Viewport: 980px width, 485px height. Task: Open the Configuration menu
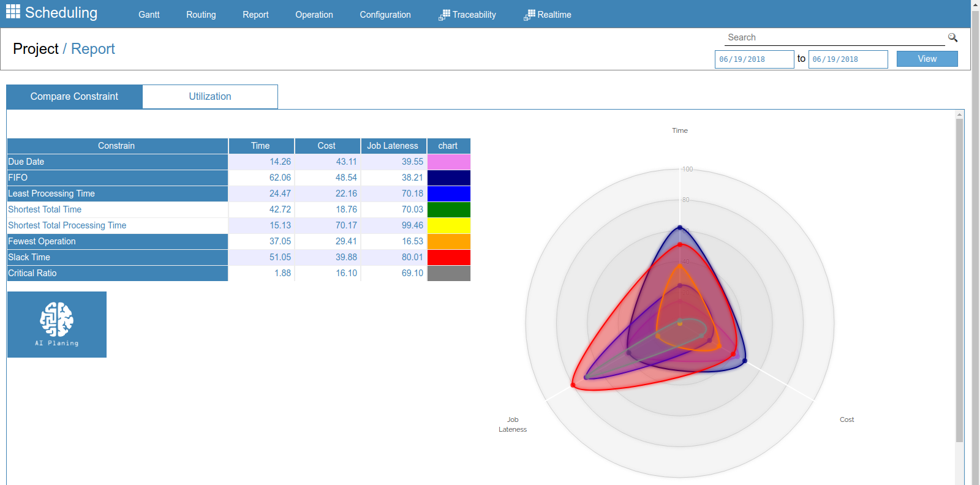[385, 15]
